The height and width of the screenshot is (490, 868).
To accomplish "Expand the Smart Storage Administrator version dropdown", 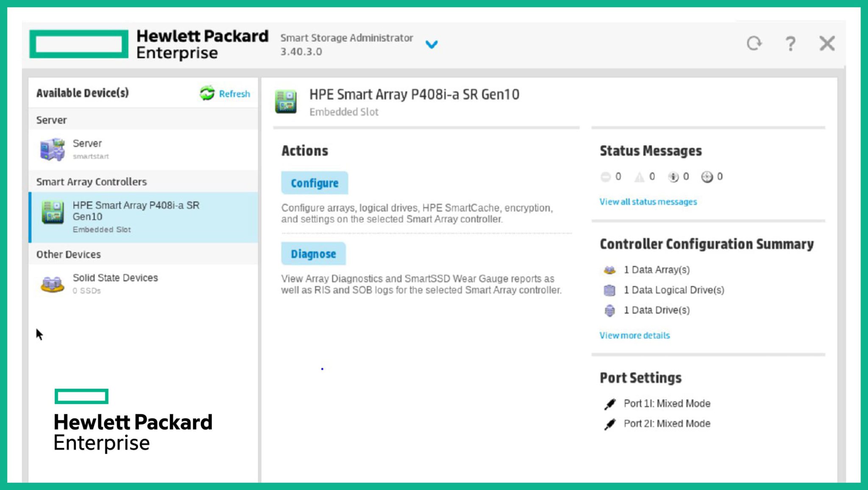I will (431, 44).
